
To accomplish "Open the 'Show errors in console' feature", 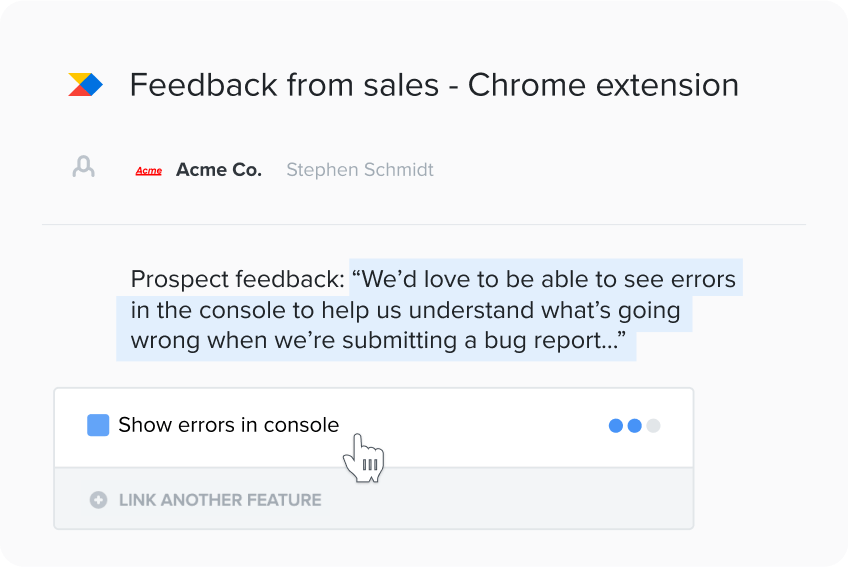I will click(229, 425).
